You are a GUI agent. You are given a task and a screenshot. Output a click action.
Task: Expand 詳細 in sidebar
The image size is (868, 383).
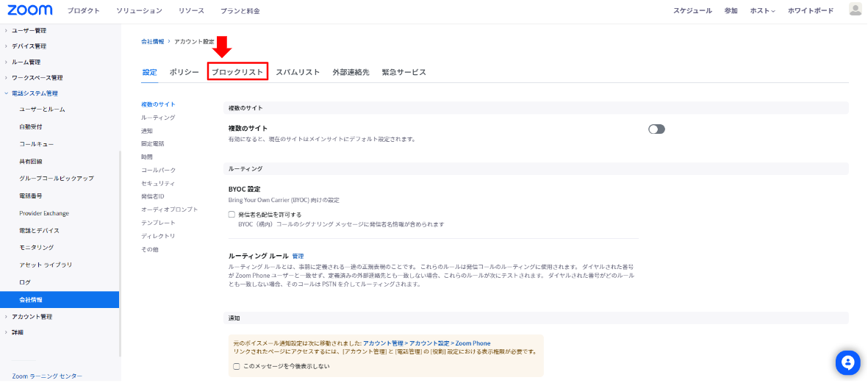(17, 332)
